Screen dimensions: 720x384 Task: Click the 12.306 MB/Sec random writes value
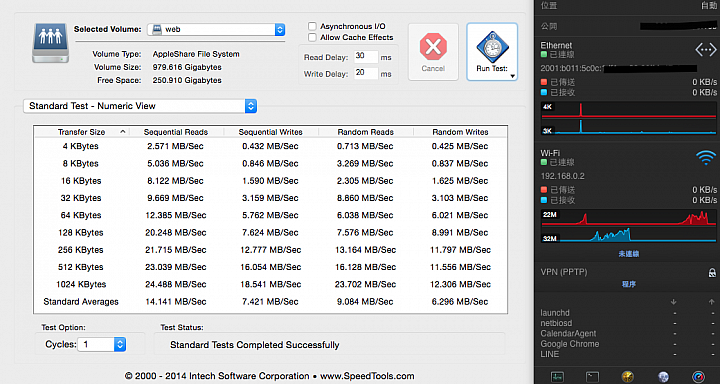(460, 284)
